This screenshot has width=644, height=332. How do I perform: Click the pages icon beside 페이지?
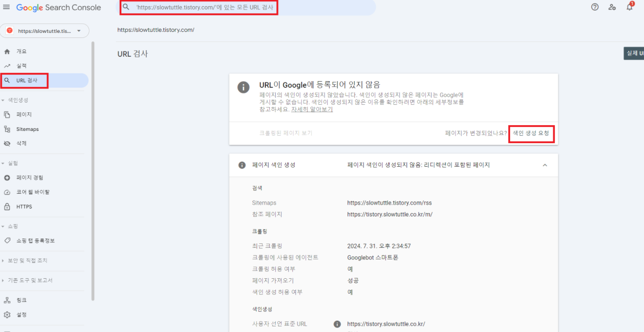tap(7, 115)
